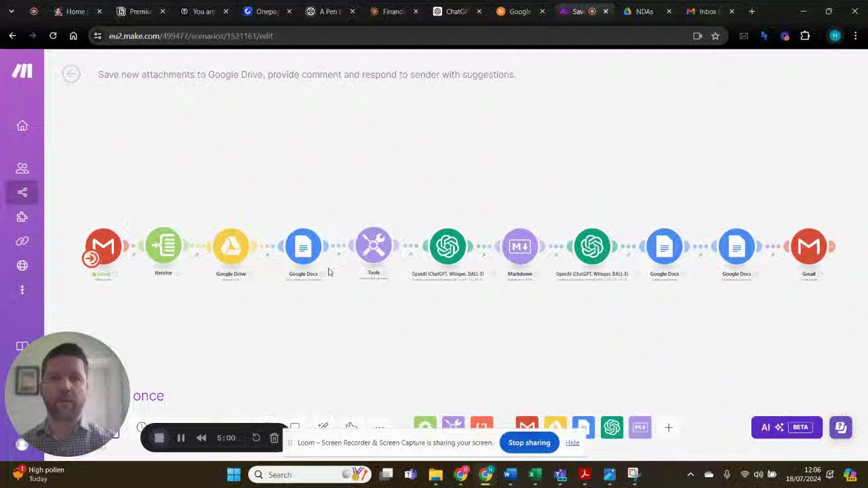
Task: Open Excel from the taskbar
Action: point(535,474)
